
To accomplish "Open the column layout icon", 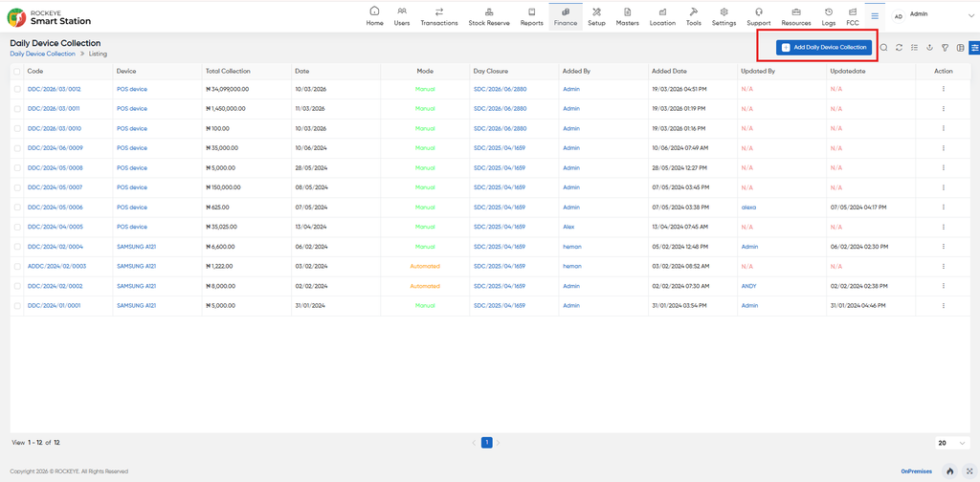I will pos(961,48).
